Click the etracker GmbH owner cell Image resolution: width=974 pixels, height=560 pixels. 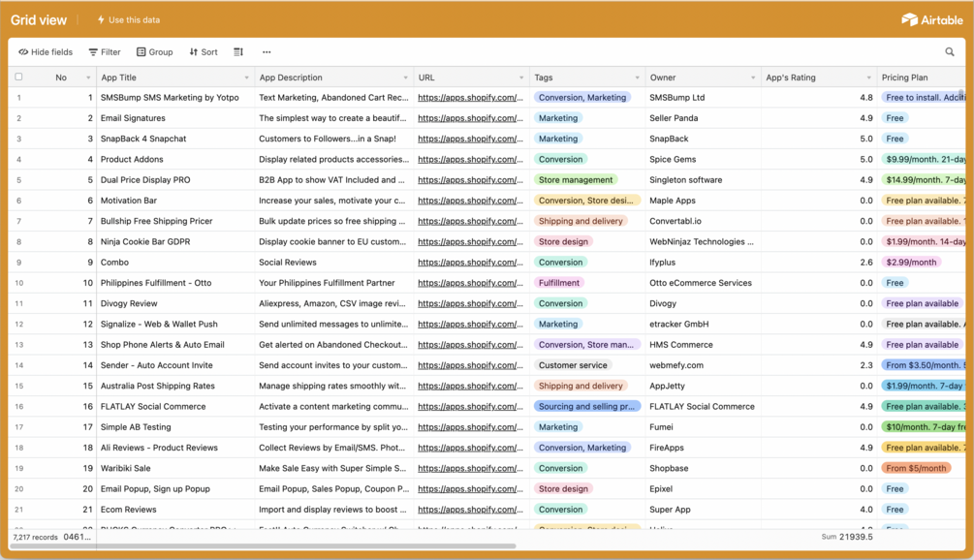704,324
